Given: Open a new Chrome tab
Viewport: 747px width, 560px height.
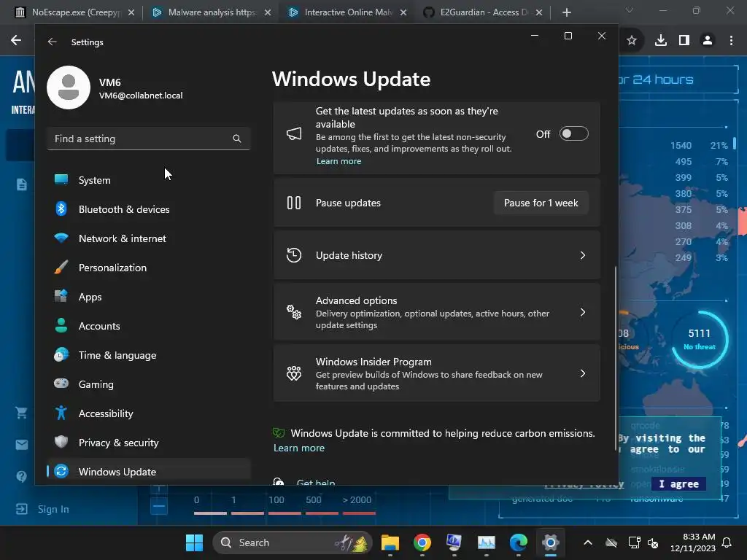Looking at the screenshot, I should (x=566, y=12).
